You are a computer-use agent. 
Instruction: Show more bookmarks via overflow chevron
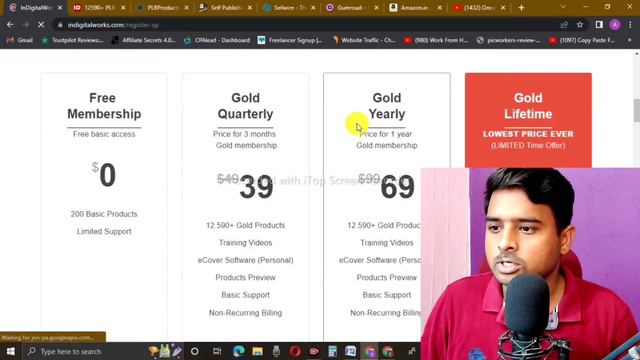[x=629, y=40]
